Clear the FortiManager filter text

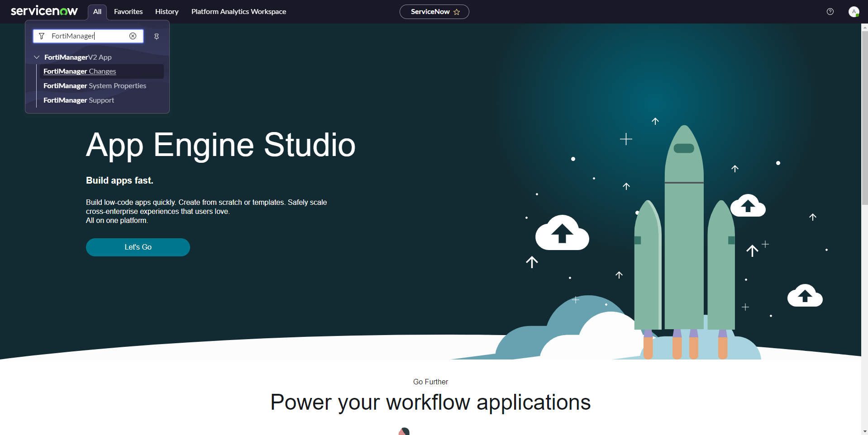pyautogui.click(x=133, y=36)
